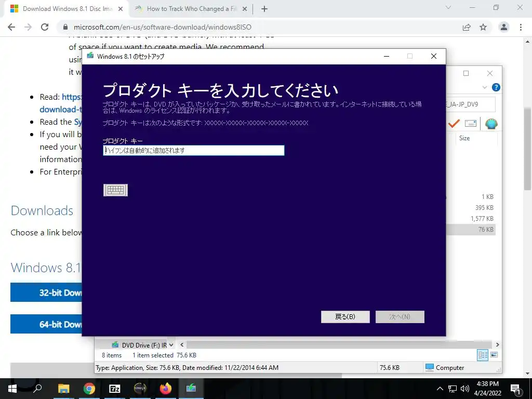Image resolution: width=532 pixels, height=399 pixels.
Task: Open the Linux app icon on taskbar
Action: tap(140, 389)
